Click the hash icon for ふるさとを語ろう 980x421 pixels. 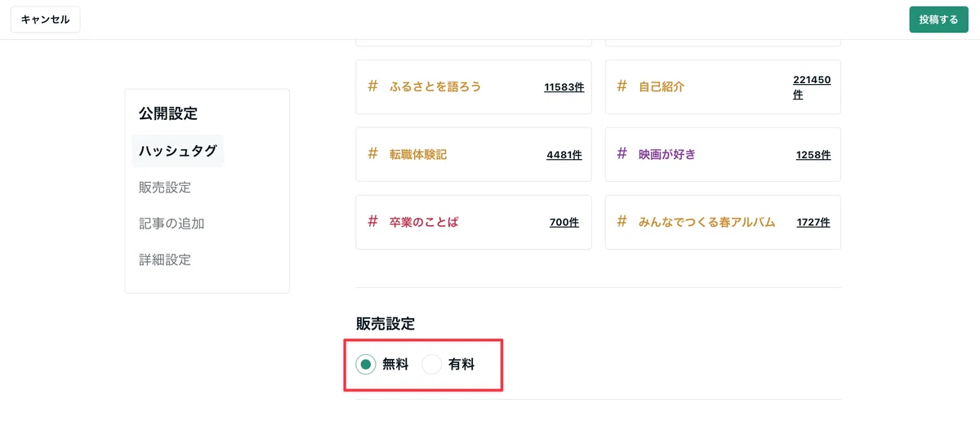373,86
